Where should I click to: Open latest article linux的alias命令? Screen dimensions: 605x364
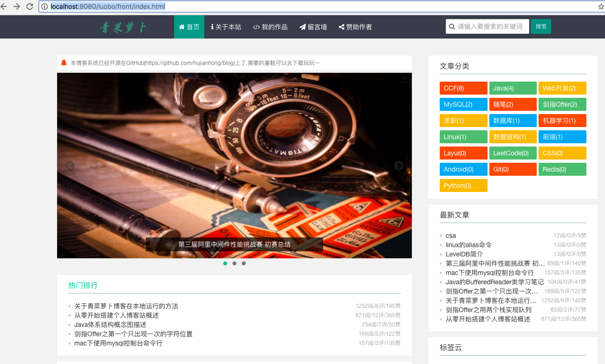click(x=468, y=245)
